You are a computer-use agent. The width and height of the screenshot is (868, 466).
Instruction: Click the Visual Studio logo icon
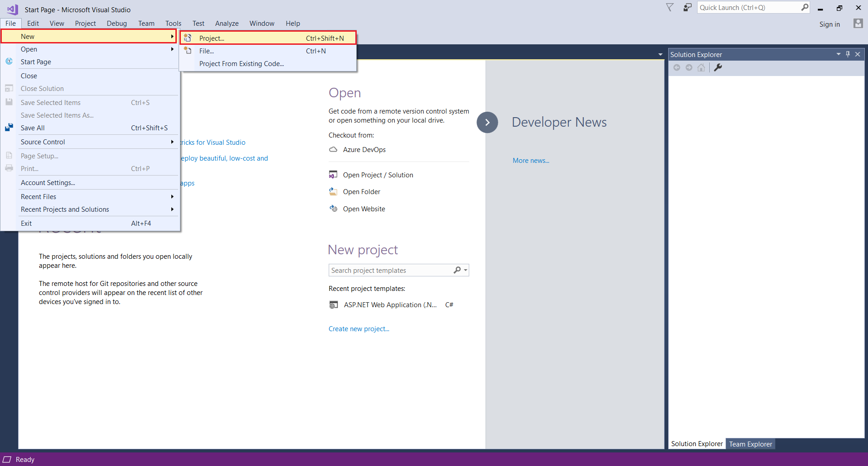tap(12, 9)
